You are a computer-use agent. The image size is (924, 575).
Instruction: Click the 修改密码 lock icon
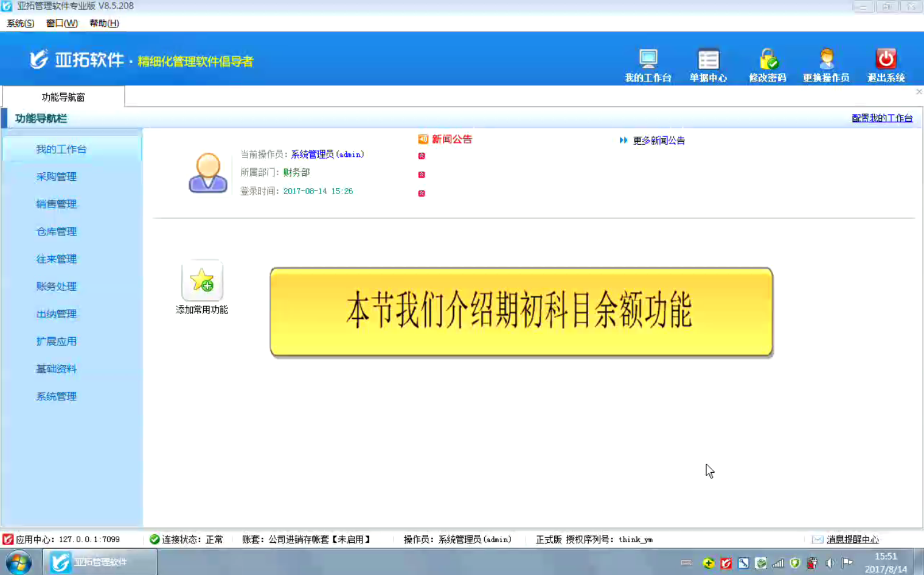[x=768, y=60]
